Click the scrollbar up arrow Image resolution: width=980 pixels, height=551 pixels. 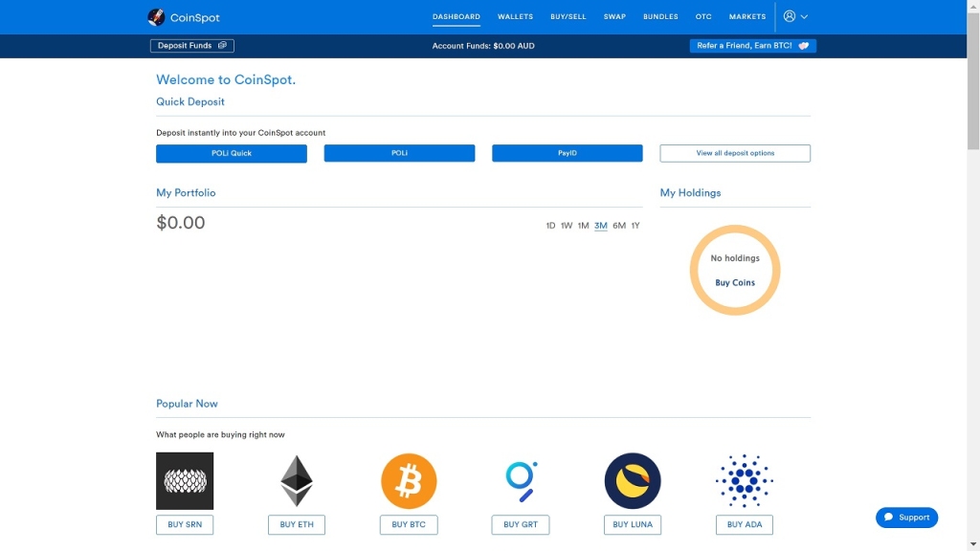[x=973, y=6]
